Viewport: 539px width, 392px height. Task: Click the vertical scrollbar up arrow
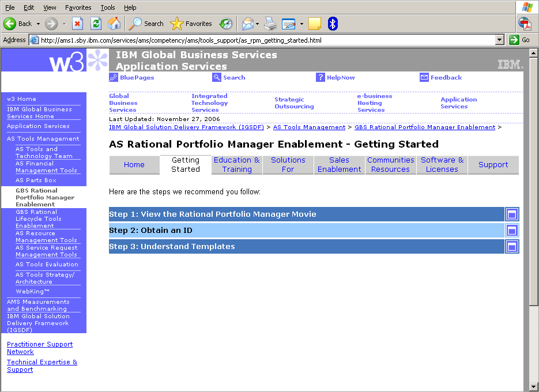pyautogui.click(x=533, y=53)
